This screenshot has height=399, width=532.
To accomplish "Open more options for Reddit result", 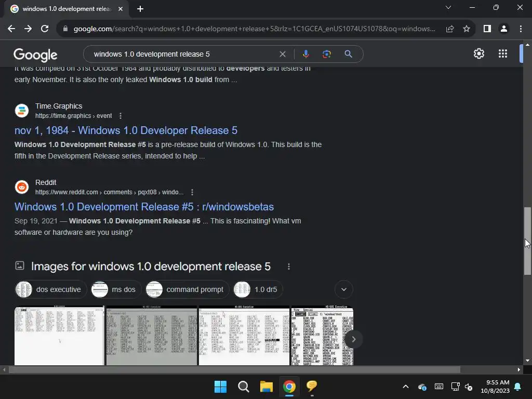I will coord(192,192).
